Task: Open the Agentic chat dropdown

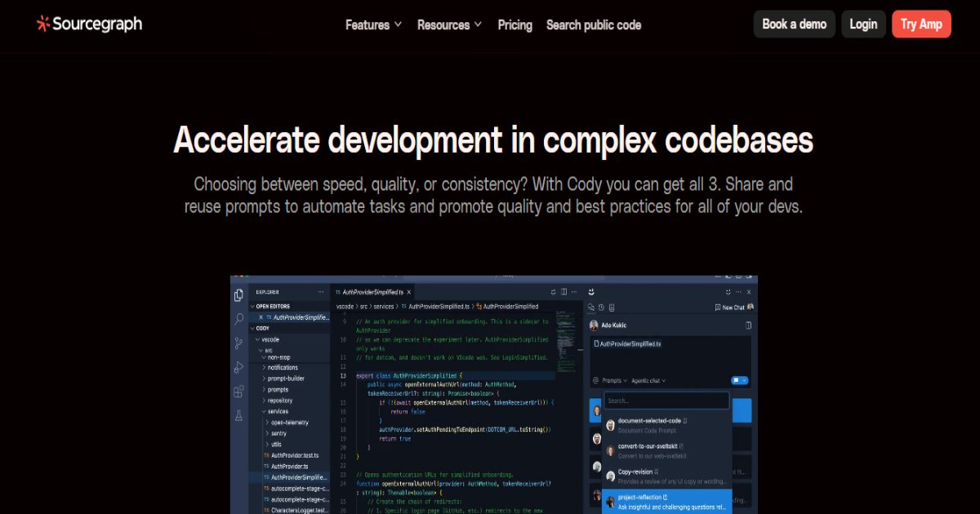Action: click(x=649, y=380)
